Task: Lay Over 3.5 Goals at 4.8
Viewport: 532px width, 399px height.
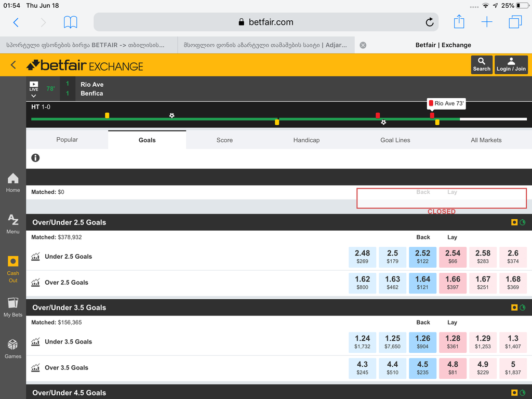Action: 453,368
